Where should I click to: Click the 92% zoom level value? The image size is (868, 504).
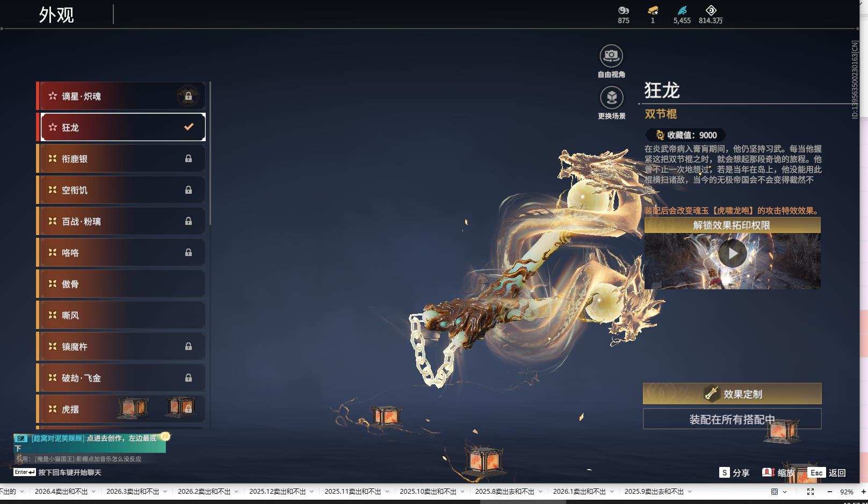[847, 492]
